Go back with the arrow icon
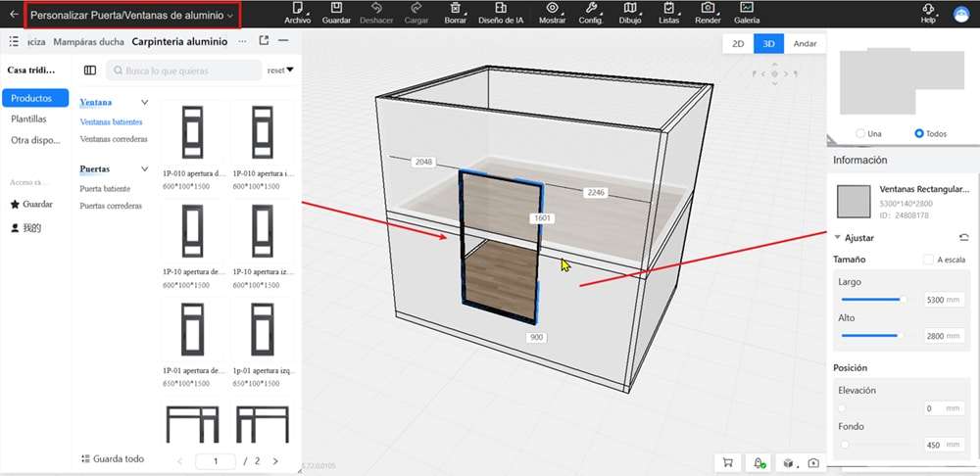Image resolution: width=980 pixels, height=476 pixels. click(x=14, y=14)
